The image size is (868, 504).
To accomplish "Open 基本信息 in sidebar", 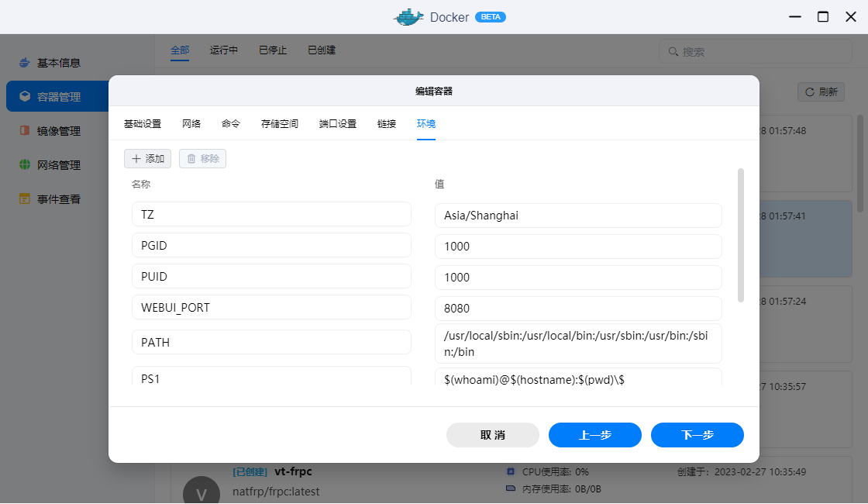I will click(x=59, y=63).
